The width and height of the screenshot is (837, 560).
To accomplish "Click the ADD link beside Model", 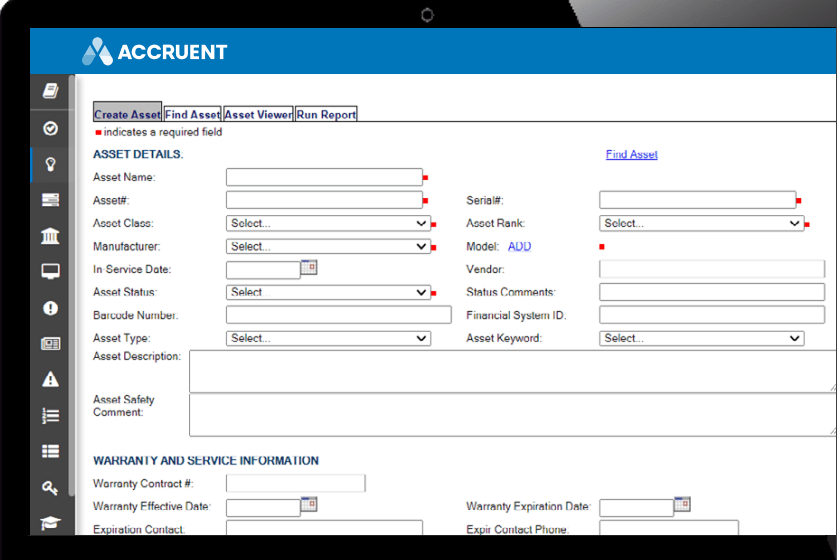I will click(x=520, y=247).
